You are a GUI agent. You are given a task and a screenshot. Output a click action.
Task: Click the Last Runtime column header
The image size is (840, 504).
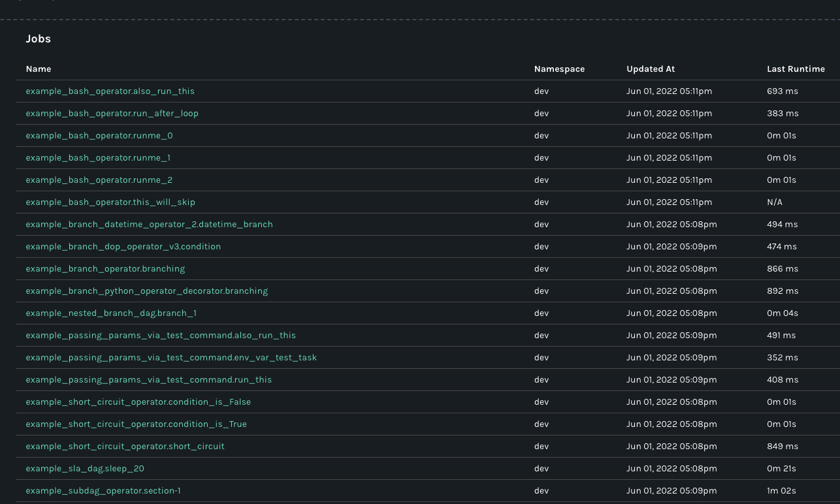[x=796, y=69]
